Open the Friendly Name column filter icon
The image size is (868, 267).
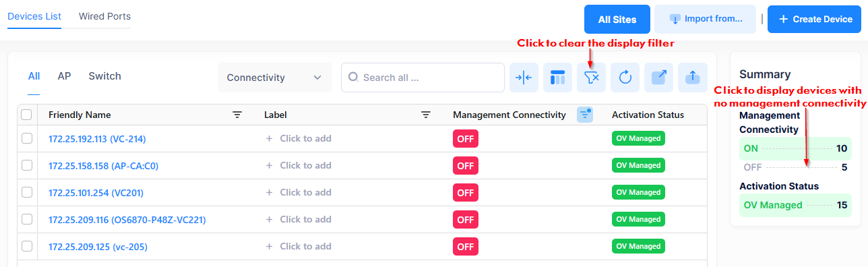coord(237,115)
